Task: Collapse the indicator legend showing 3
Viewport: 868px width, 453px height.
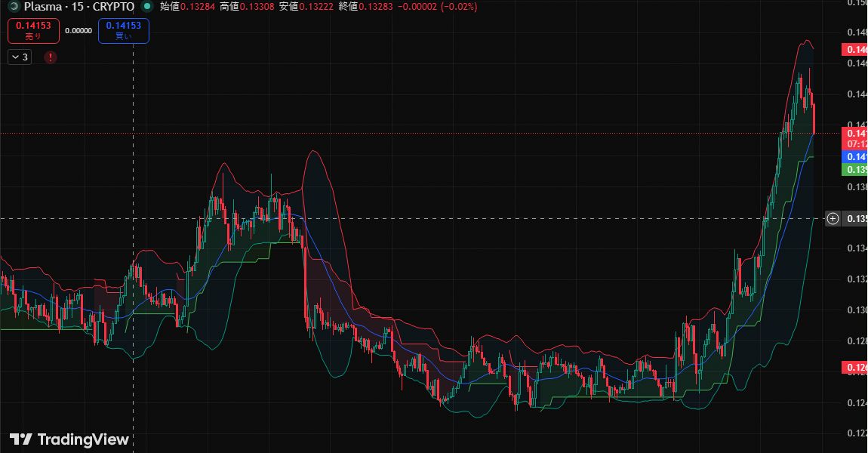Action: click(x=20, y=57)
